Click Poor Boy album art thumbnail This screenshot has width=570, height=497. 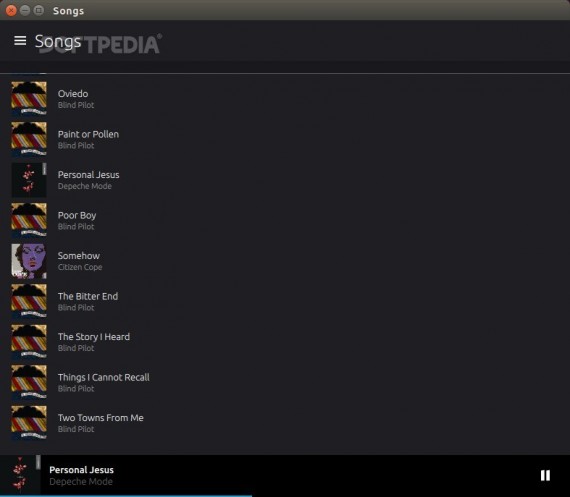[x=29, y=220]
